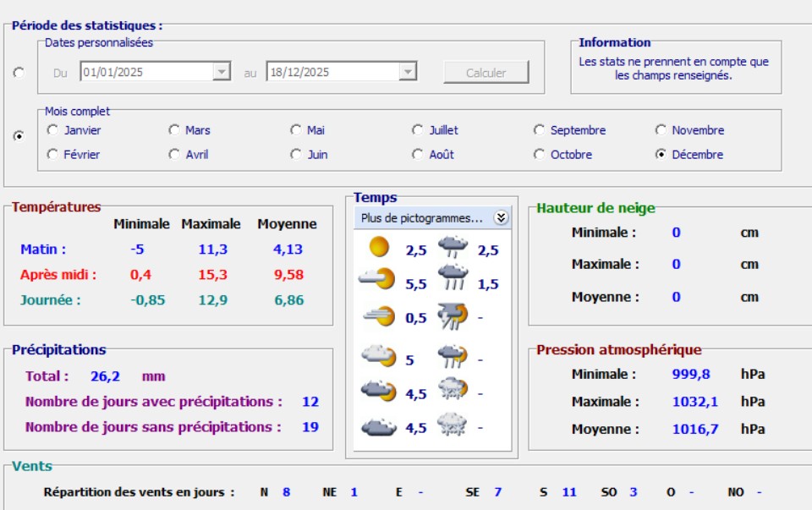This screenshot has height=510, width=812.
Task: Open the end date 18/12/2025 dropdown
Action: pyautogui.click(x=408, y=73)
